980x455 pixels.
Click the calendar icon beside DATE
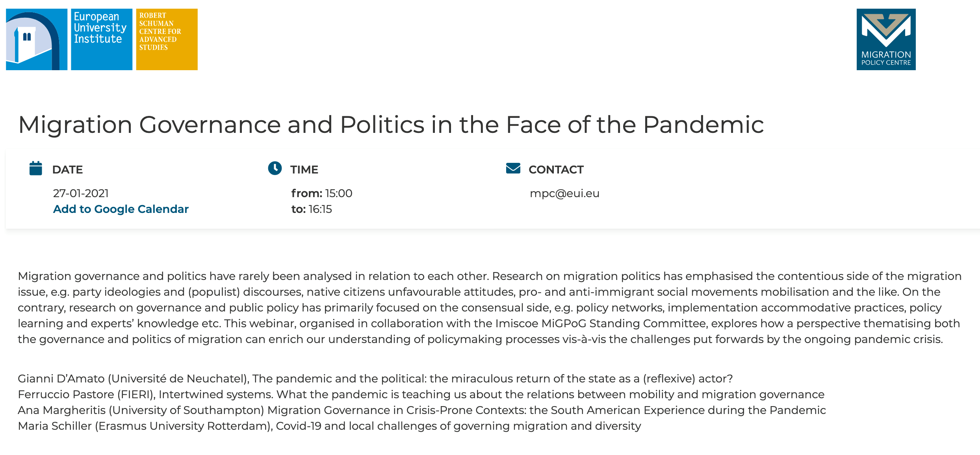tap(36, 168)
